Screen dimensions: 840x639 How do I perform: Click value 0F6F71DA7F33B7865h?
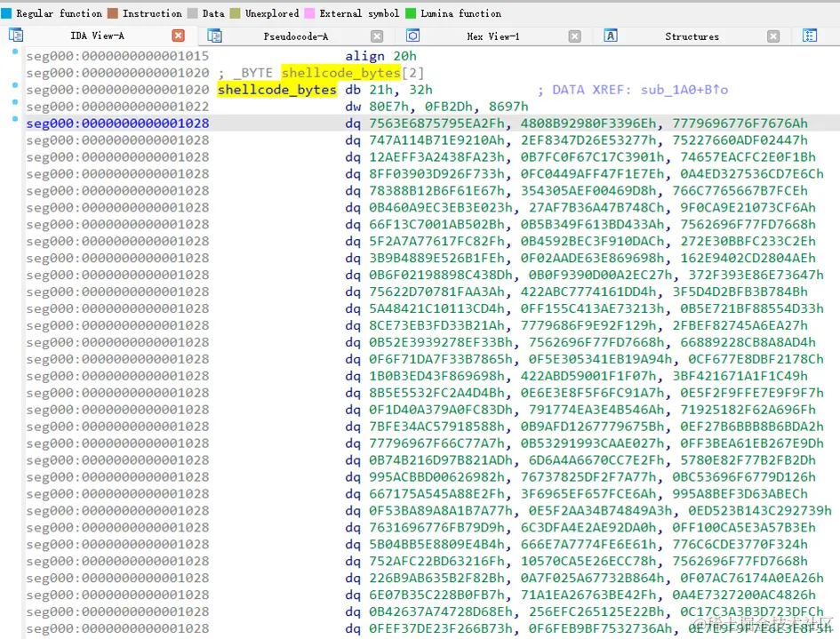point(440,359)
